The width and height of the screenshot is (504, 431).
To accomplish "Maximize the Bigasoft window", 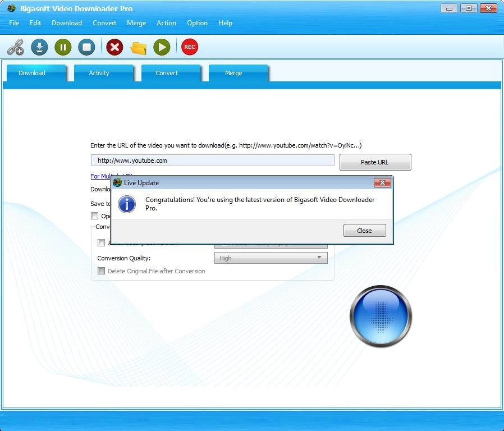I will pyautogui.click(x=469, y=8).
